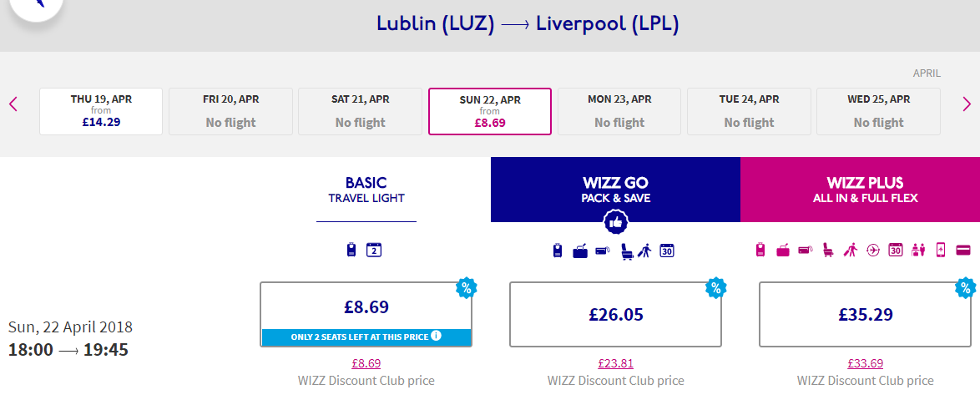Click the thumbs-up badge under WIZZ GO
The width and height of the screenshot is (980, 395).
[615, 222]
